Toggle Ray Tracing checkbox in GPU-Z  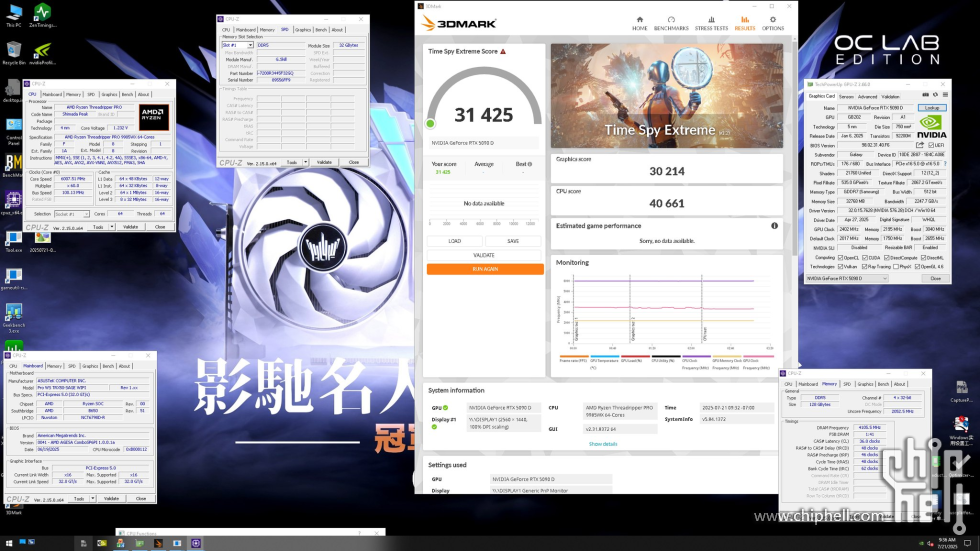[865, 267]
